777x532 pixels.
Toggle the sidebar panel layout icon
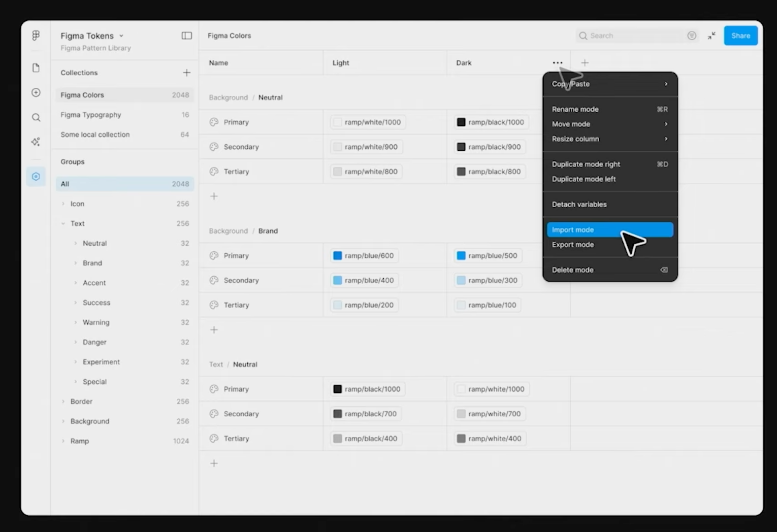point(186,36)
